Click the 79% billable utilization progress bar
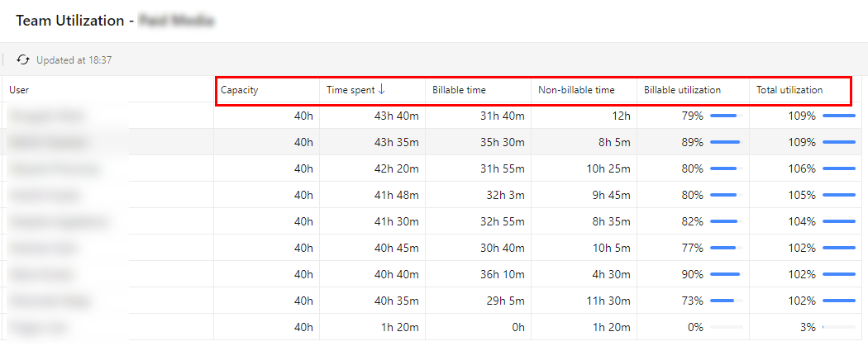 pyautogui.click(x=727, y=116)
